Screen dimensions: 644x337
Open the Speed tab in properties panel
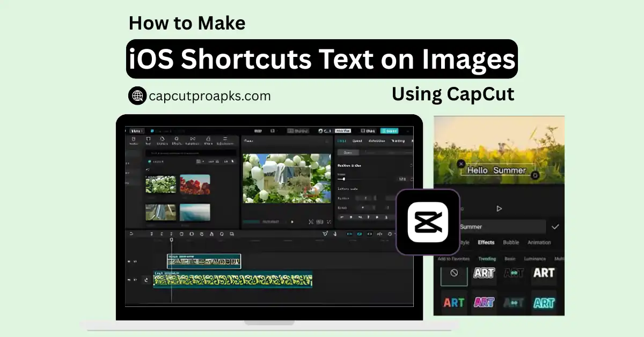point(356,141)
